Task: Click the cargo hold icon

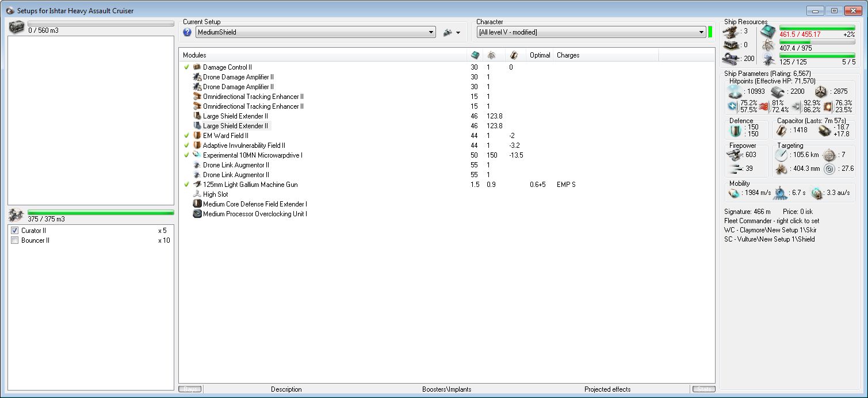Action: point(17,26)
